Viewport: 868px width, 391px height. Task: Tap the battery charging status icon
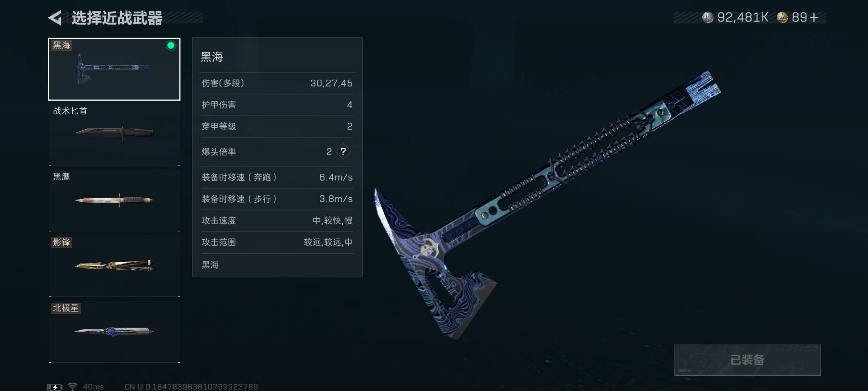(55, 387)
